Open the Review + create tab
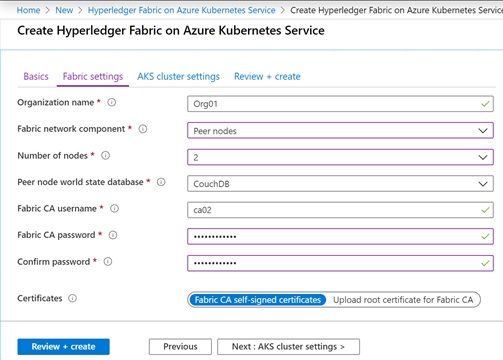This screenshot has height=360, width=503. 267,76
